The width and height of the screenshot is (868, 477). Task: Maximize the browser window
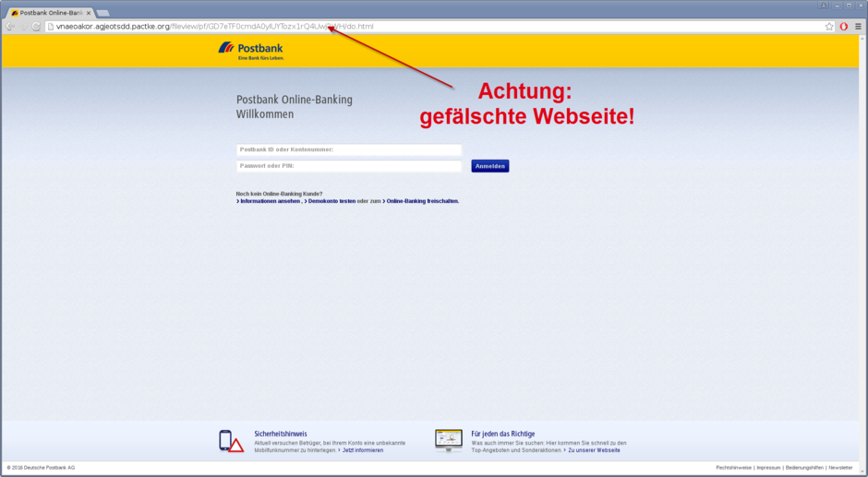click(x=850, y=5)
